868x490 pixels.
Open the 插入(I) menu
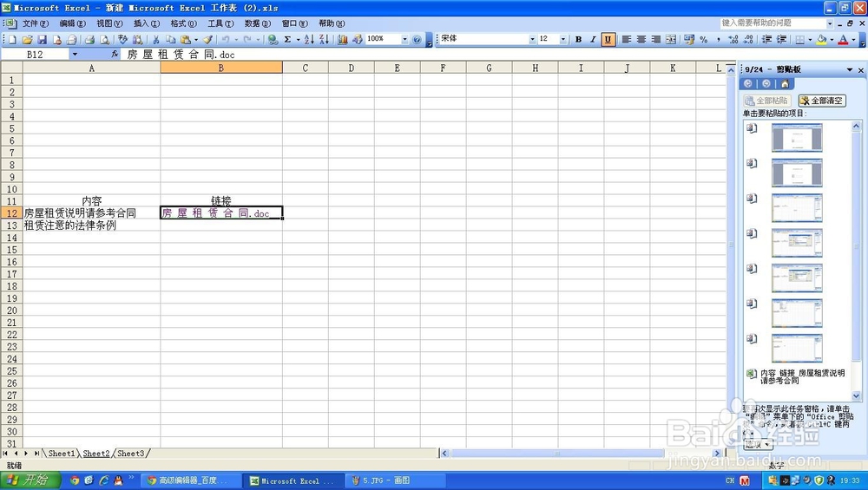coord(147,23)
